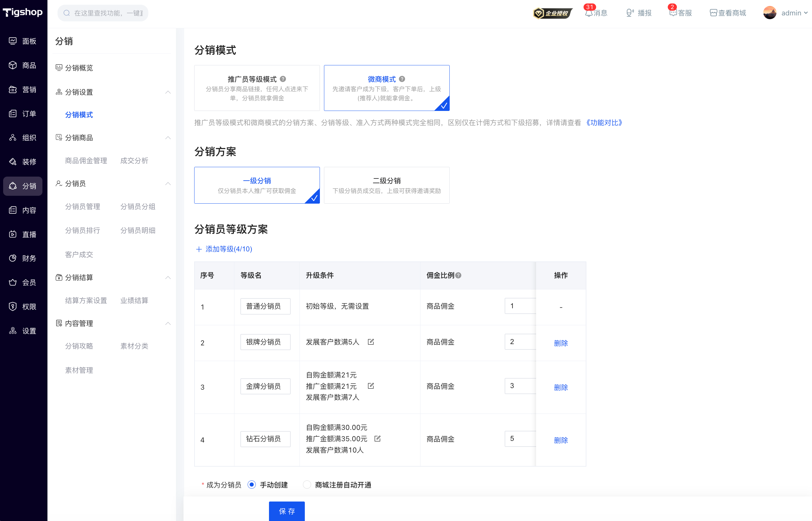Click the 保存 button
This screenshot has width=812, height=521.
click(287, 511)
